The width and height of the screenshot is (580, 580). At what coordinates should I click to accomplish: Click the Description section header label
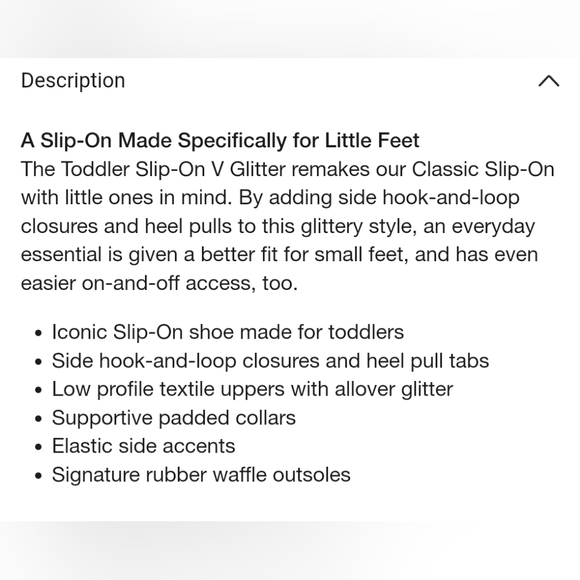tap(73, 81)
